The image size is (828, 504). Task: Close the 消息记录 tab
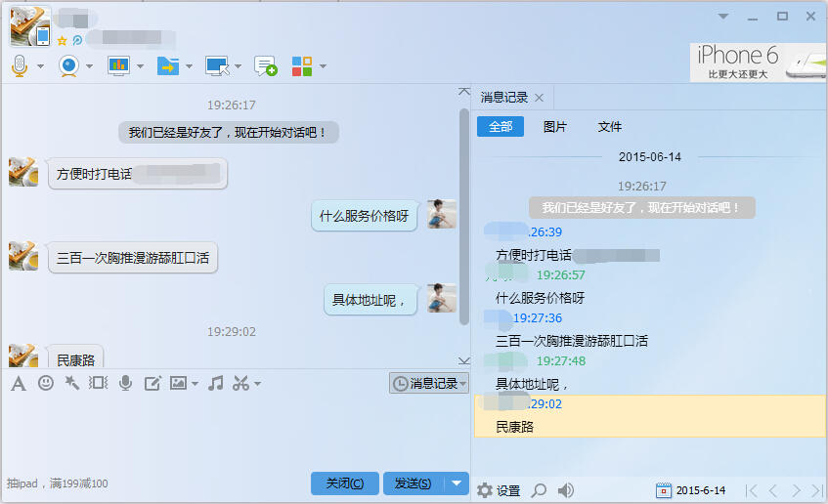(540, 98)
